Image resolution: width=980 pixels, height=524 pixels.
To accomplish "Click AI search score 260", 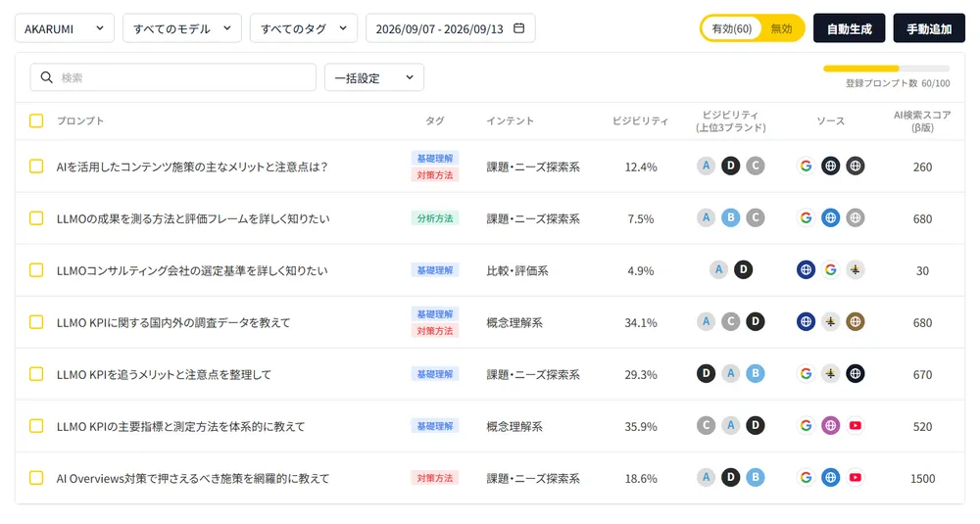I will (922, 167).
